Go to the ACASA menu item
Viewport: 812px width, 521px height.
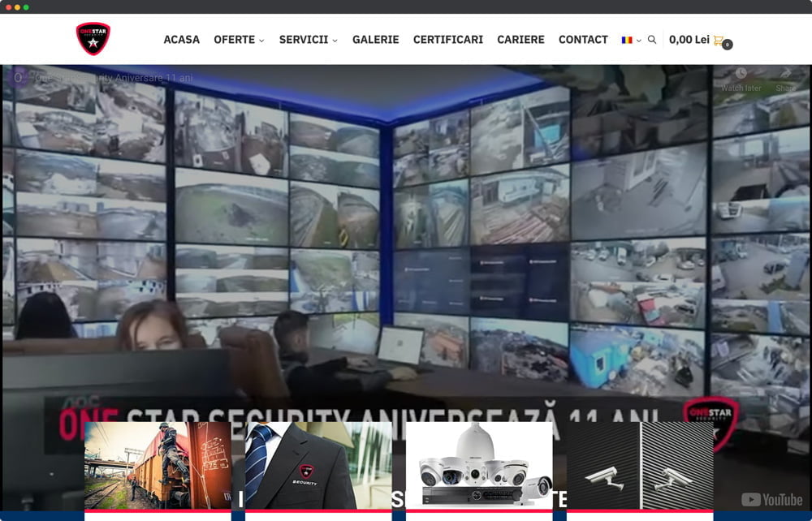182,39
